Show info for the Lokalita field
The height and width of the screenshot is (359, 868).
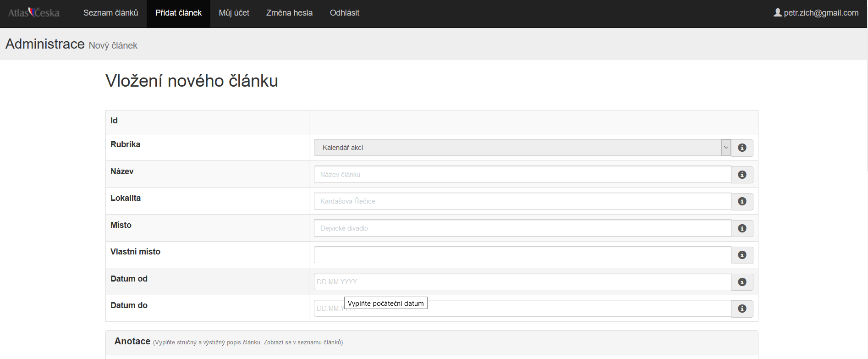coord(742,201)
